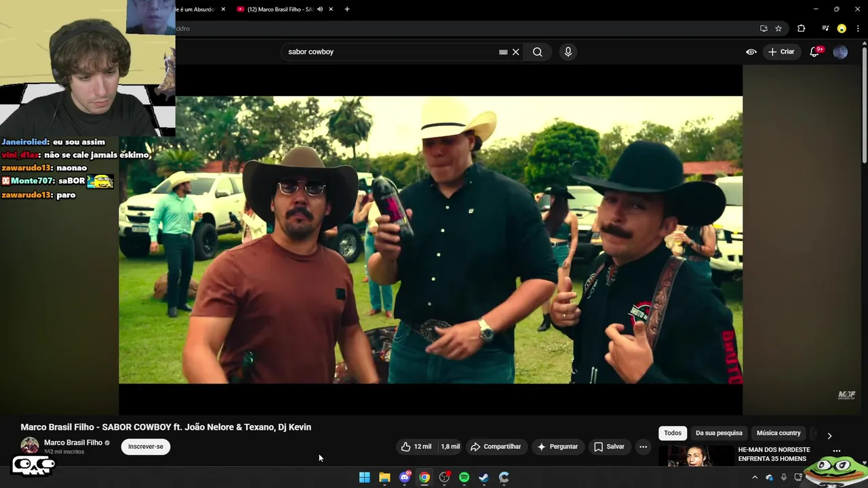This screenshot has width=868, height=488.
Task: Select the Todos filter chip
Action: point(673,433)
